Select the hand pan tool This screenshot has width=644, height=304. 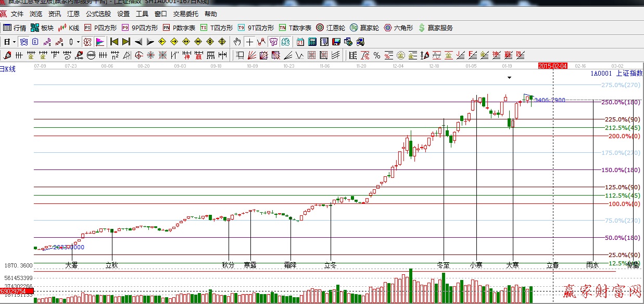pos(237,42)
